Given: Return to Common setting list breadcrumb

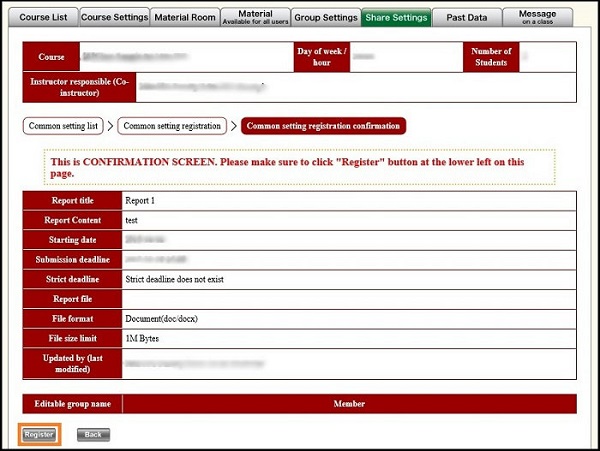Looking at the screenshot, I should click(65, 126).
